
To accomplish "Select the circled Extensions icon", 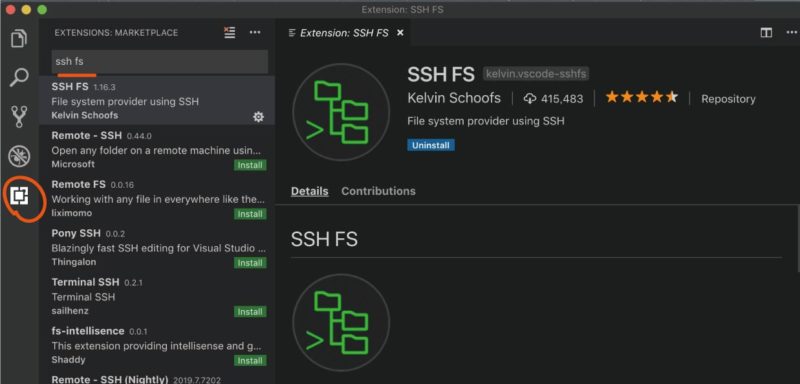I will (x=19, y=196).
